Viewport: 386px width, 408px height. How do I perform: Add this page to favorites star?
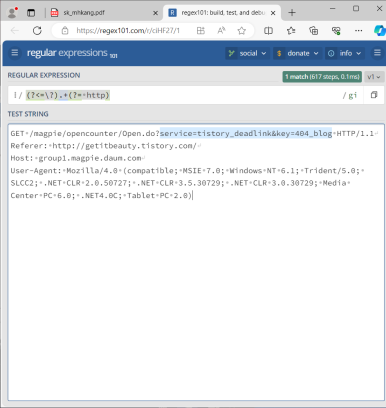(x=241, y=31)
